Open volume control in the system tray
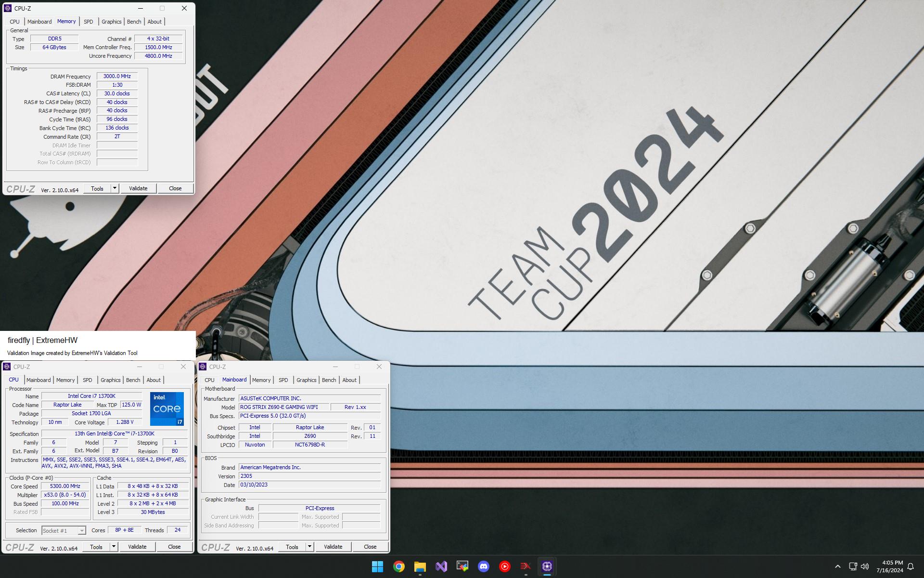 [x=865, y=566]
